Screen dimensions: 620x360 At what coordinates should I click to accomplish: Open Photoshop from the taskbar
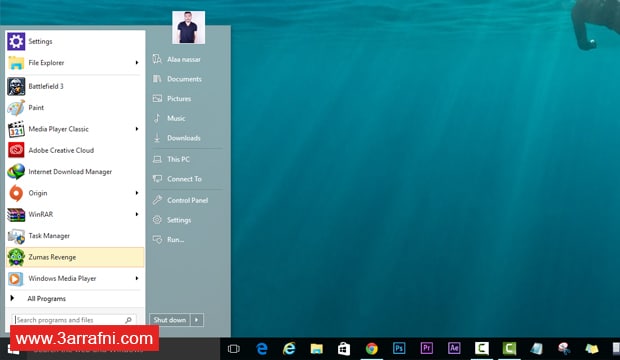(x=399, y=348)
